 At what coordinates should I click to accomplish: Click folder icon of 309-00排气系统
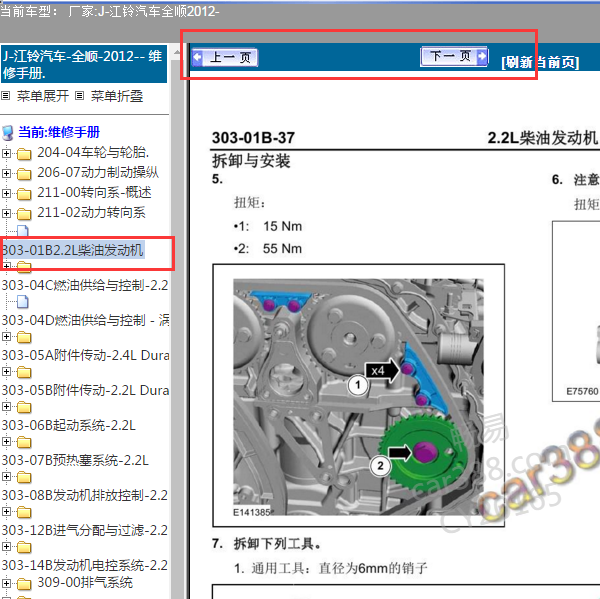click(x=24, y=584)
